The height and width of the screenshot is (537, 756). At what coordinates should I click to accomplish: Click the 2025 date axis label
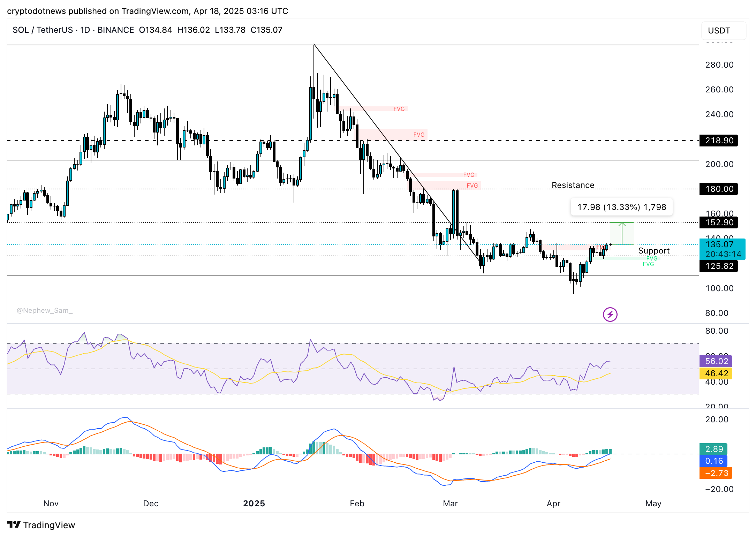254,504
